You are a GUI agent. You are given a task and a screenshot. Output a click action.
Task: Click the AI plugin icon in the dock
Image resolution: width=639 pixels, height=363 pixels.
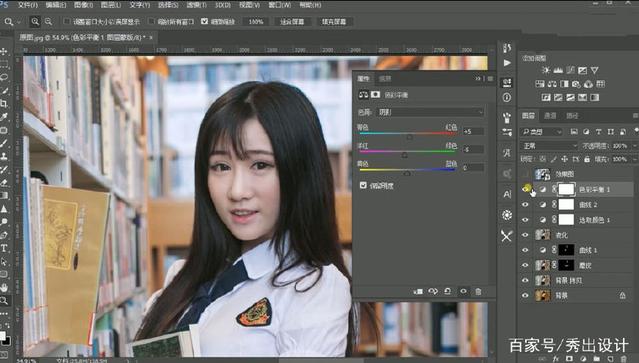507,194
